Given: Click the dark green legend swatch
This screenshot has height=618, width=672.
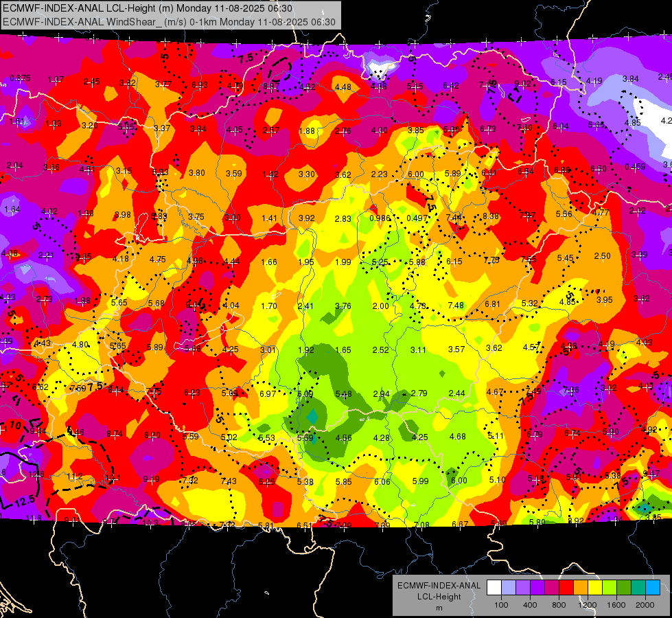Looking at the screenshot, I should (x=623, y=588).
